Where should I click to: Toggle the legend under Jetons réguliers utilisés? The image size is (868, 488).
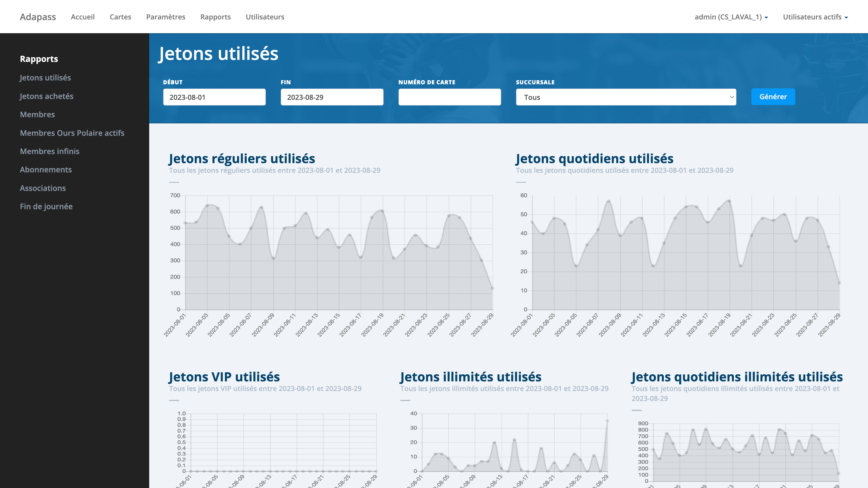tap(174, 182)
